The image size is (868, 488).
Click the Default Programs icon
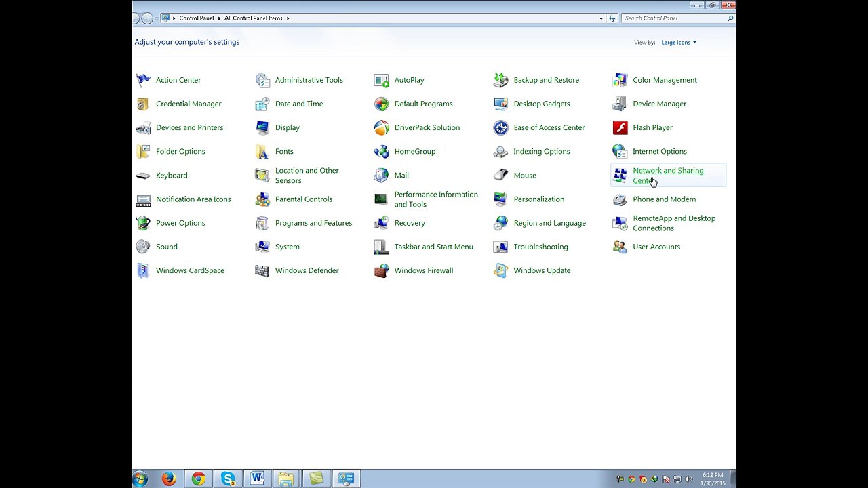[382, 104]
